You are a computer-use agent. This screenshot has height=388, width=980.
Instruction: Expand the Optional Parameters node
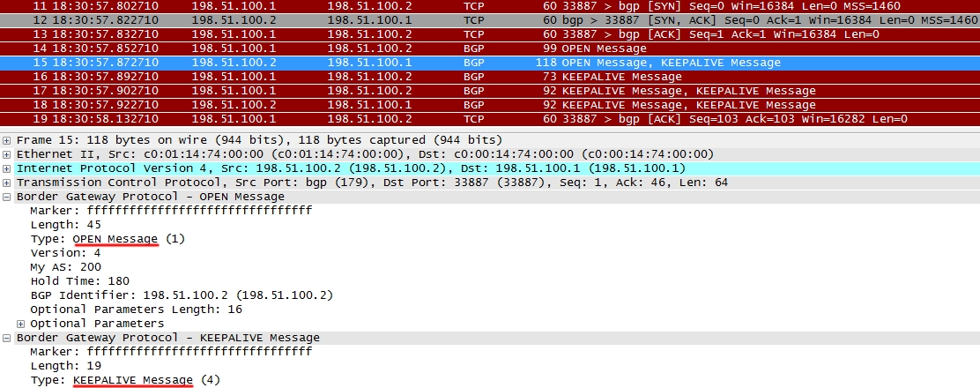tap(21, 324)
